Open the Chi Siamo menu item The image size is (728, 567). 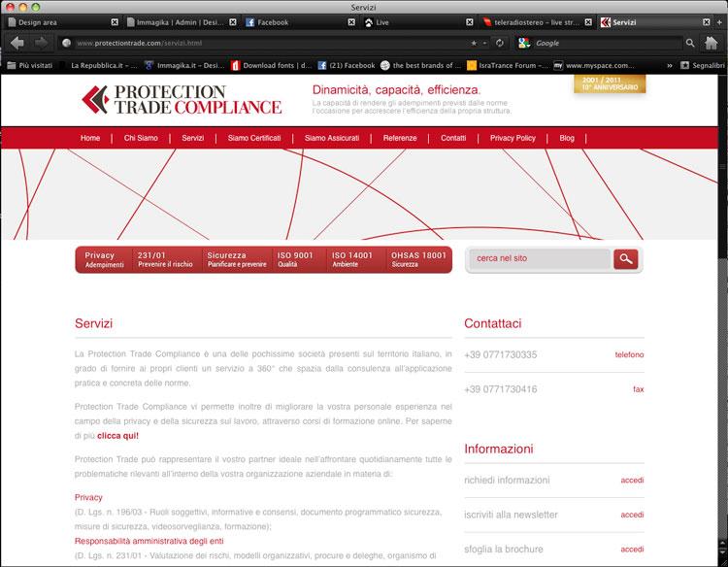pos(141,138)
